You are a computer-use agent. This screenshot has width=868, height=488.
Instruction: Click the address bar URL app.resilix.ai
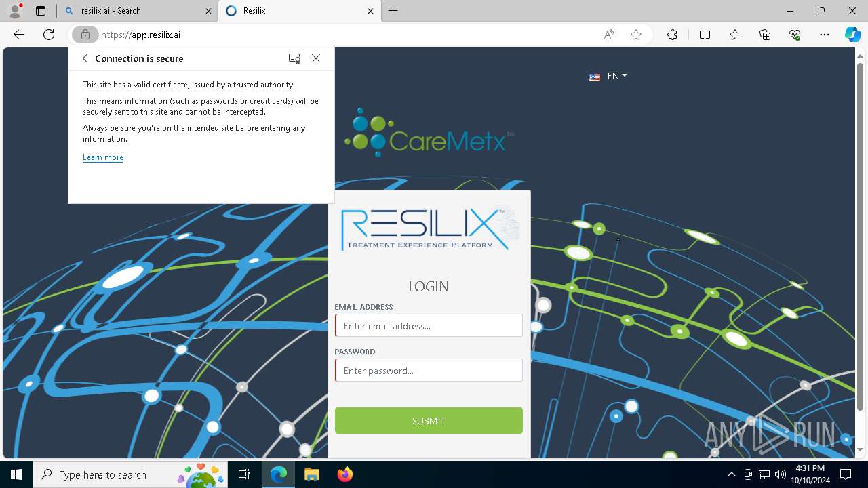140,35
